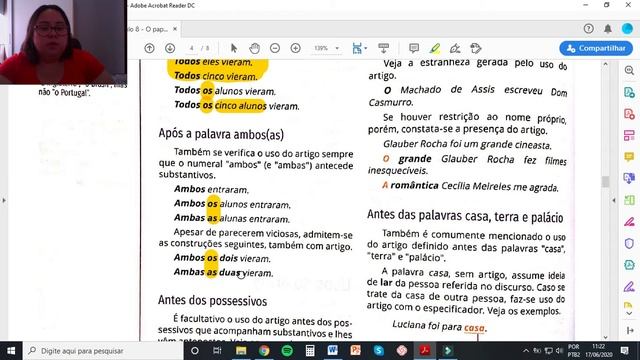Open the user account avatar

coord(627,29)
